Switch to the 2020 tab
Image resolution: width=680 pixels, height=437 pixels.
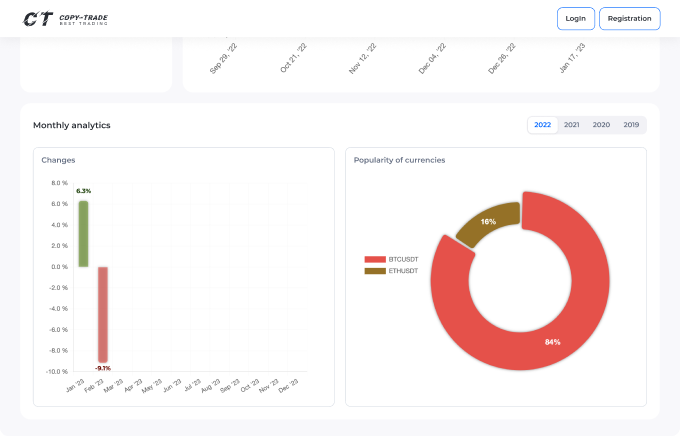[x=601, y=125]
